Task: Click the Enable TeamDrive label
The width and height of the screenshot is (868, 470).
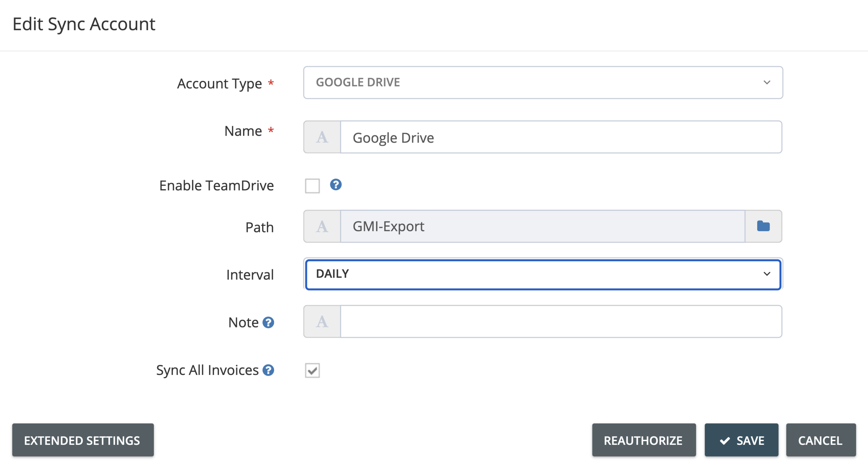Action: 216,186
